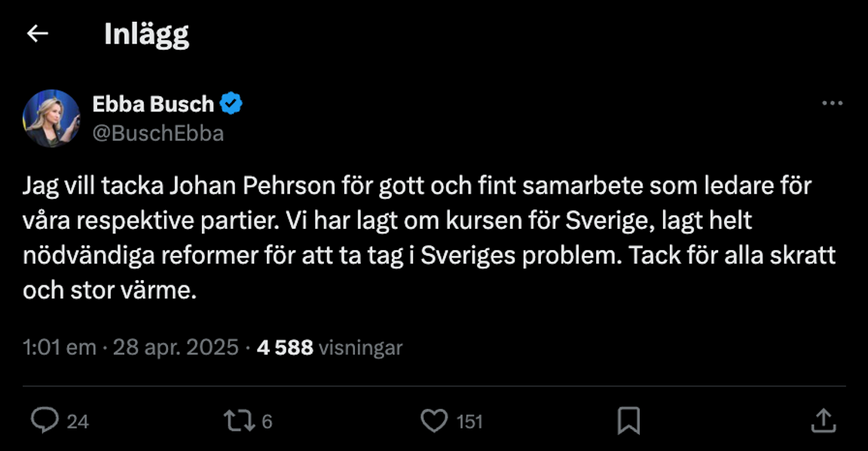Click the reply count 24
The image size is (868, 451).
(78, 422)
